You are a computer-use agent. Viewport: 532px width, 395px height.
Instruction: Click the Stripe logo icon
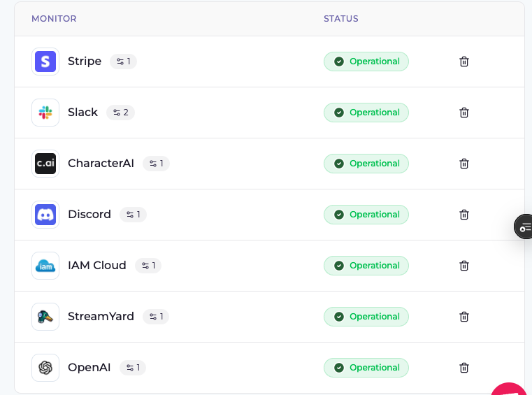point(45,62)
